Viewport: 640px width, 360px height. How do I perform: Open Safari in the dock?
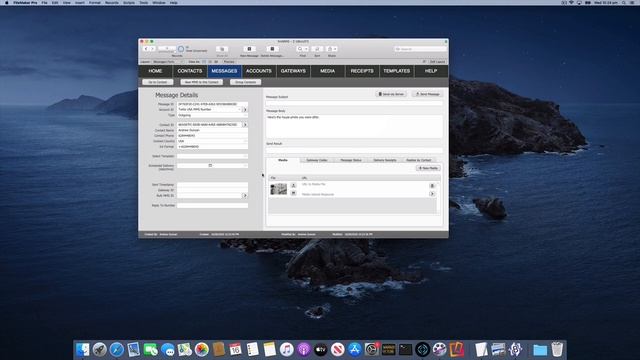point(116,350)
